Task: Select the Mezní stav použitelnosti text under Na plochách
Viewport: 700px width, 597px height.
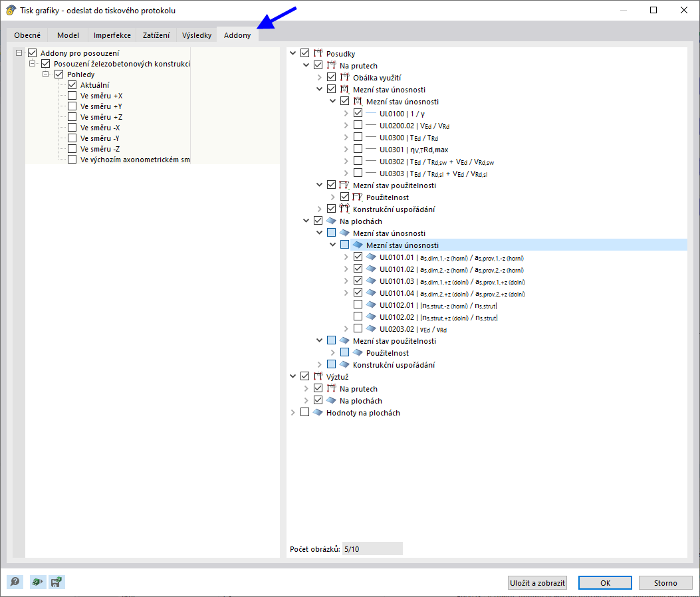Action: [394, 340]
